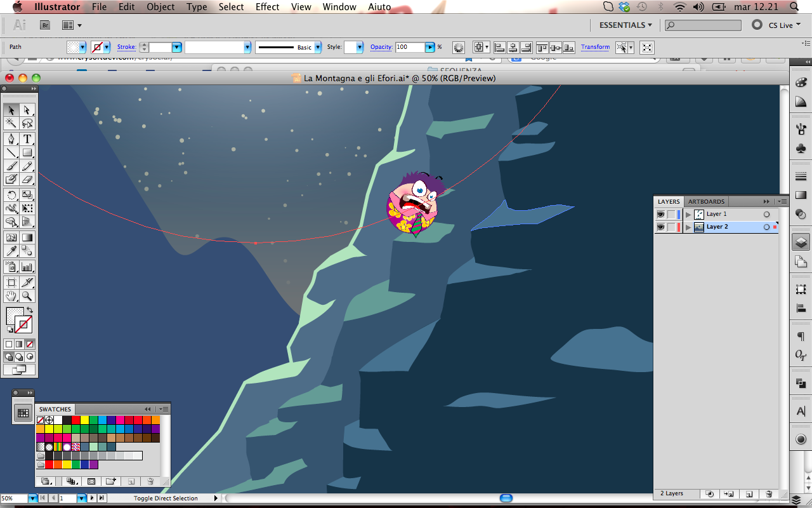Open the File menu
The width and height of the screenshot is (812, 508).
(99, 7)
